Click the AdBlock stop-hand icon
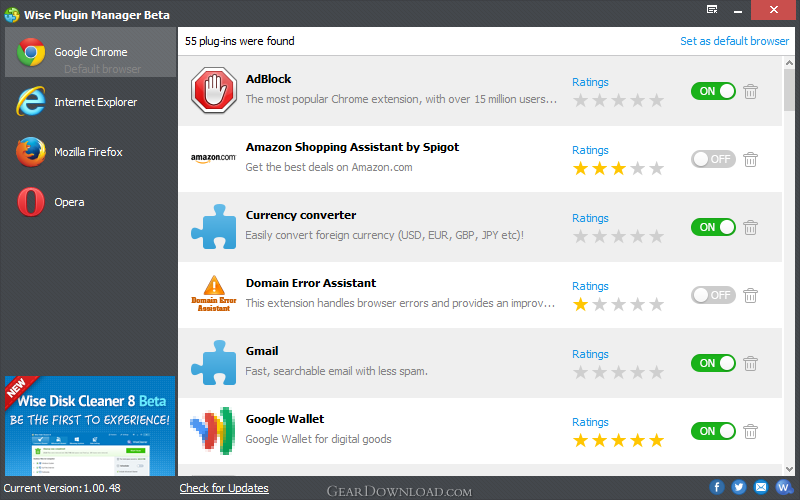800x500 pixels. tap(214, 90)
